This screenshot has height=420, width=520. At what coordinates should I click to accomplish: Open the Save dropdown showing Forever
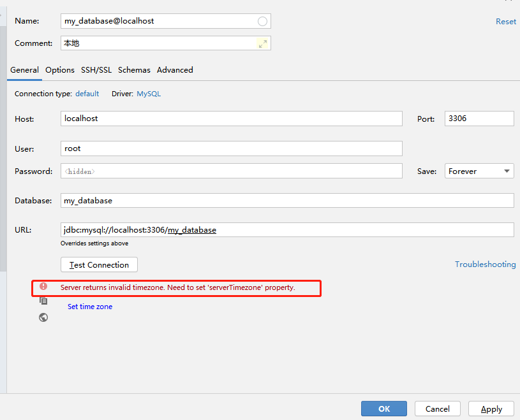479,171
